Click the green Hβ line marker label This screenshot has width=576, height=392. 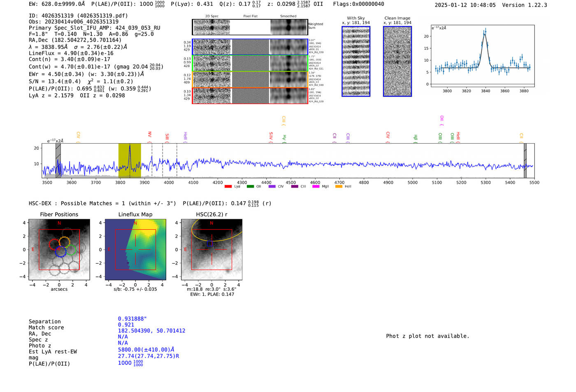(416, 138)
